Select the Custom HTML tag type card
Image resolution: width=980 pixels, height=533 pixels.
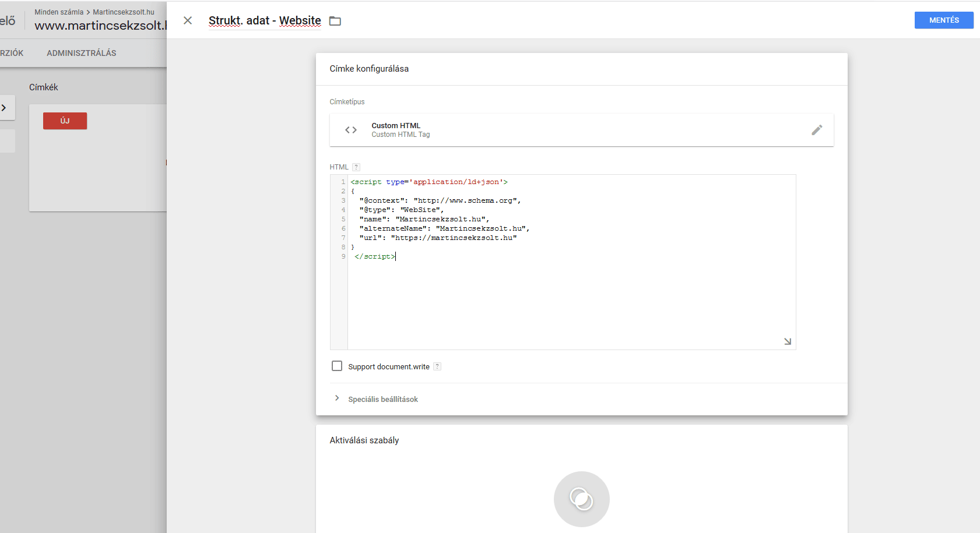coord(581,130)
